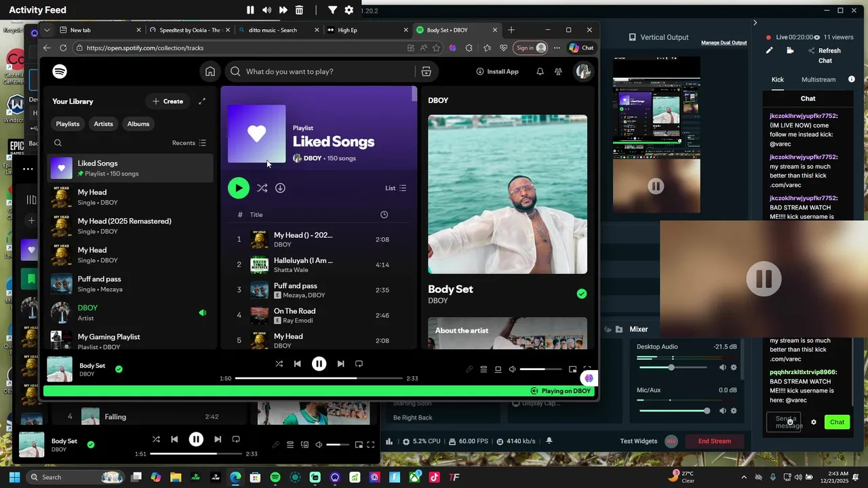Viewport: 868px width, 488px height.
Task: Expand Your Library to full view
Action: pos(201,101)
